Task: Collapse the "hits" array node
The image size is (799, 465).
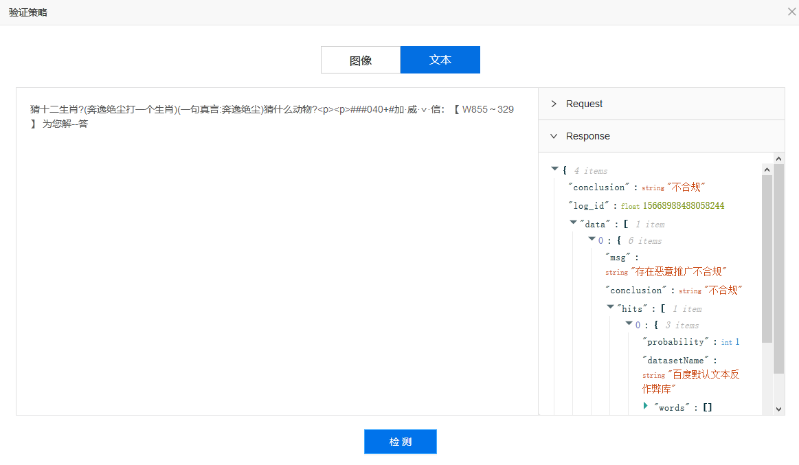Action: click(x=610, y=307)
